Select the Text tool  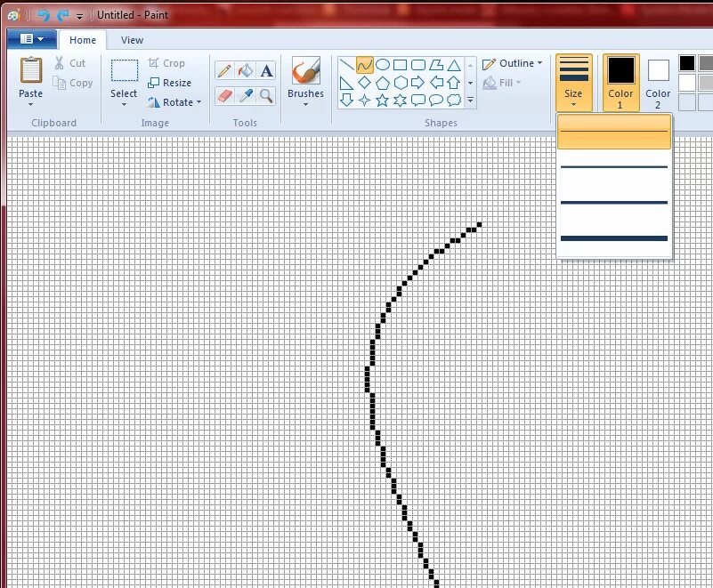[266, 71]
